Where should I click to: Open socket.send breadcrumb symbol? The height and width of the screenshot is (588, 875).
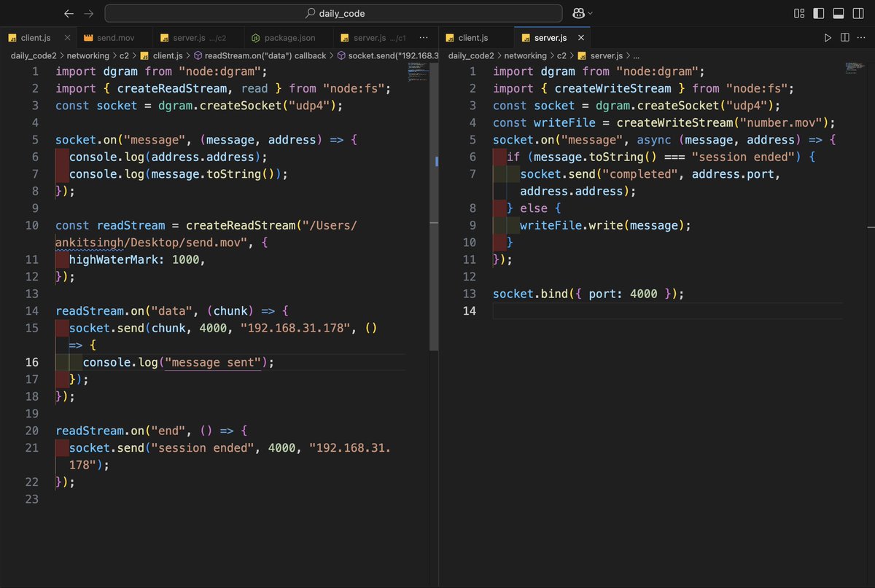388,55
